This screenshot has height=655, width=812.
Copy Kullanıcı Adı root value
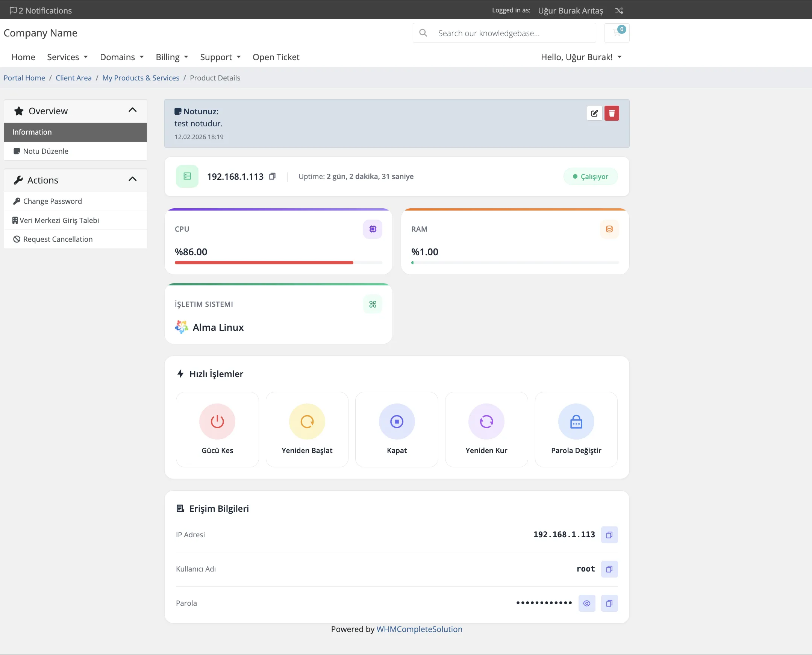[x=609, y=569]
